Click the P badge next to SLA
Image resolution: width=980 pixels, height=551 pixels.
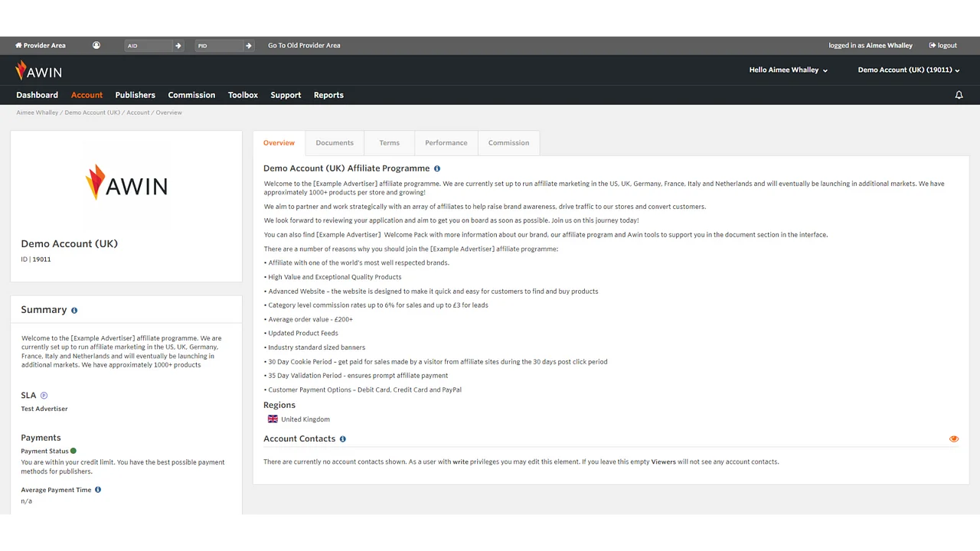click(x=43, y=395)
